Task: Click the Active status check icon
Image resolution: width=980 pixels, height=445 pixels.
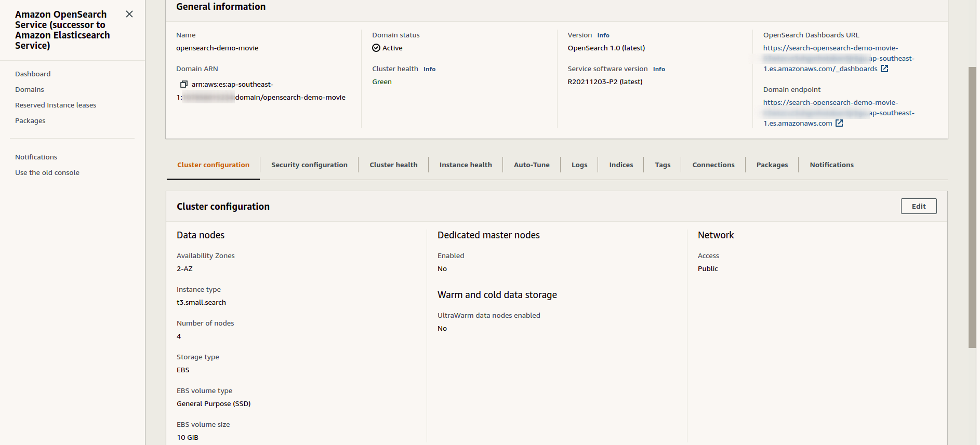Action: coord(376,48)
